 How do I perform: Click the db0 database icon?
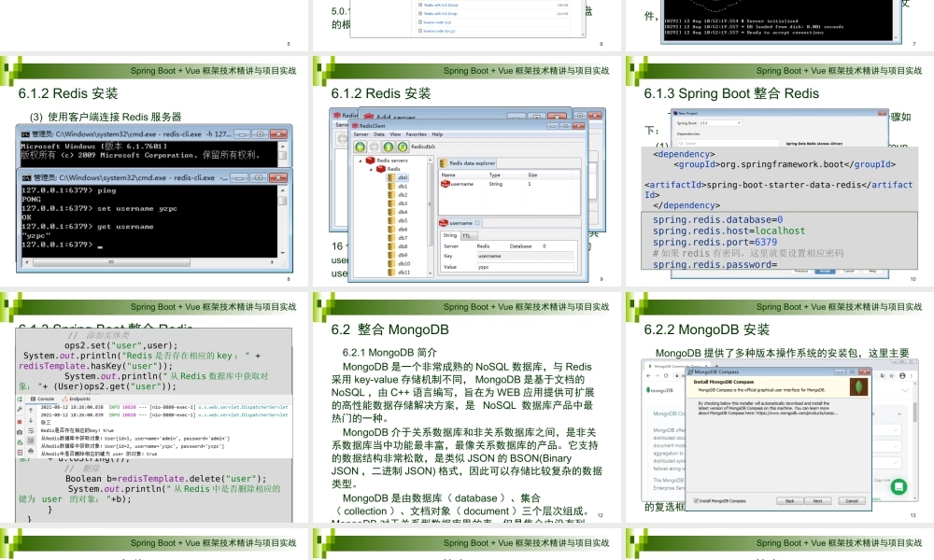pos(391,177)
